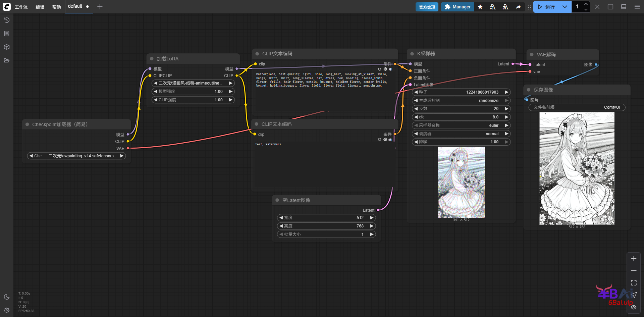Image resolution: width=644 pixels, height=317 pixels.
Task: Click the unload models icon next to the star
Action: pos(493,7)
